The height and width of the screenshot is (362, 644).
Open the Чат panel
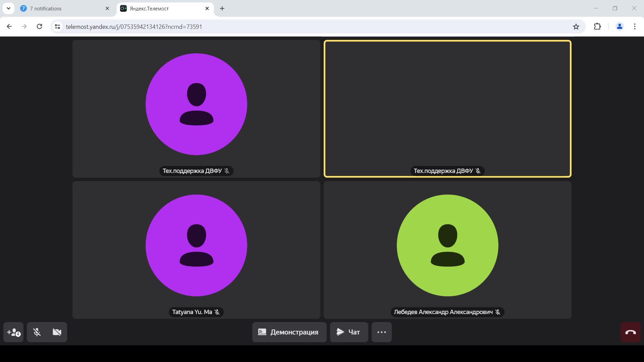tap(349, 332)
